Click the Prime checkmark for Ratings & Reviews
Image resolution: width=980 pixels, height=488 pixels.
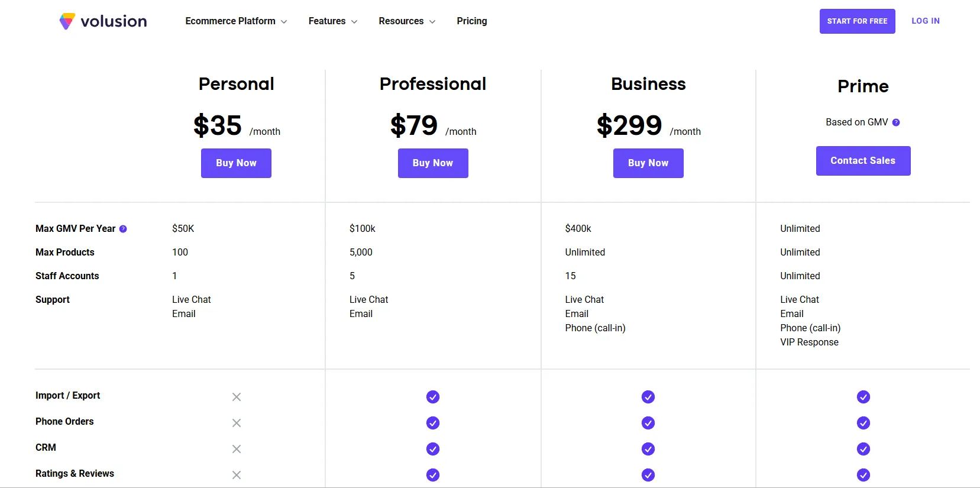pyautogui.click(x=863, y=475)
